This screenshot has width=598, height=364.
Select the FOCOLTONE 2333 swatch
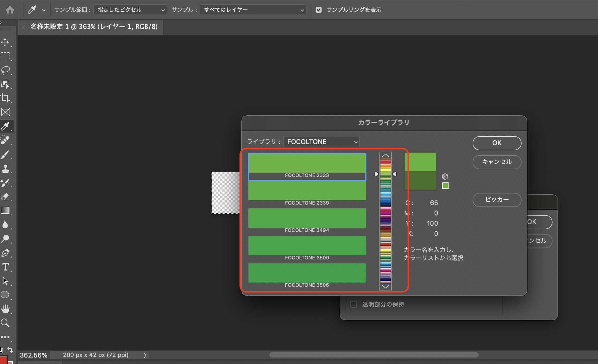click(x=307, y=167)
